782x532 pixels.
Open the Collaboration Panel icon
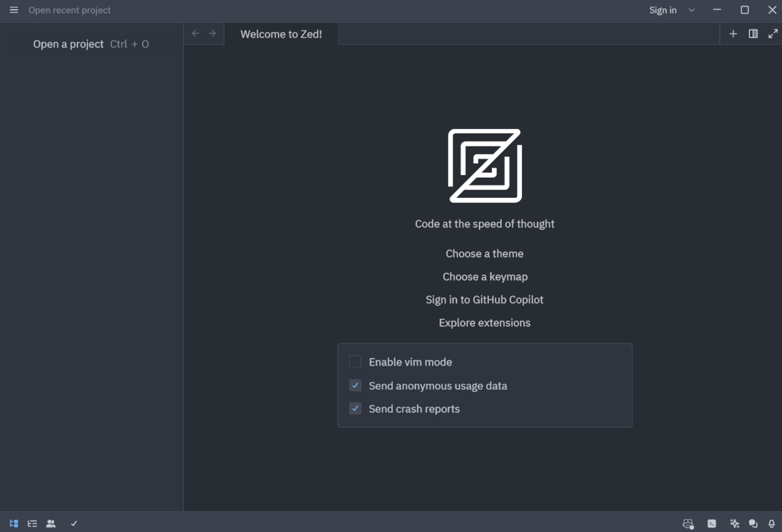[51, 523]
